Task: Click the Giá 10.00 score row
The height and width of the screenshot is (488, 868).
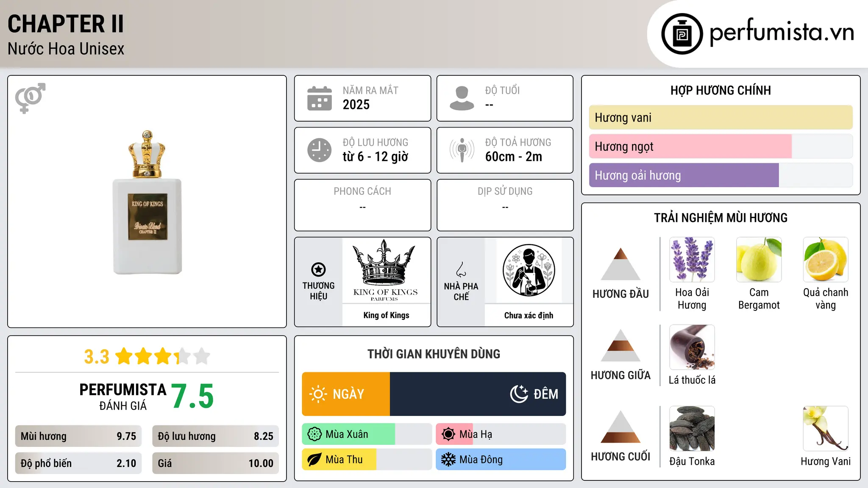Action: click(215, 463)
